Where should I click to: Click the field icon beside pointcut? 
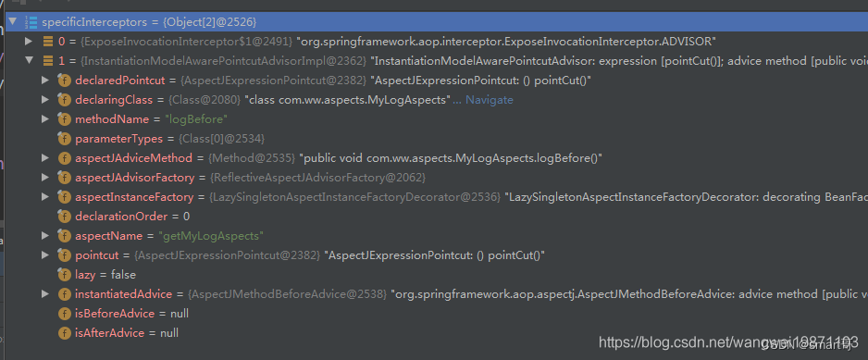64,254
